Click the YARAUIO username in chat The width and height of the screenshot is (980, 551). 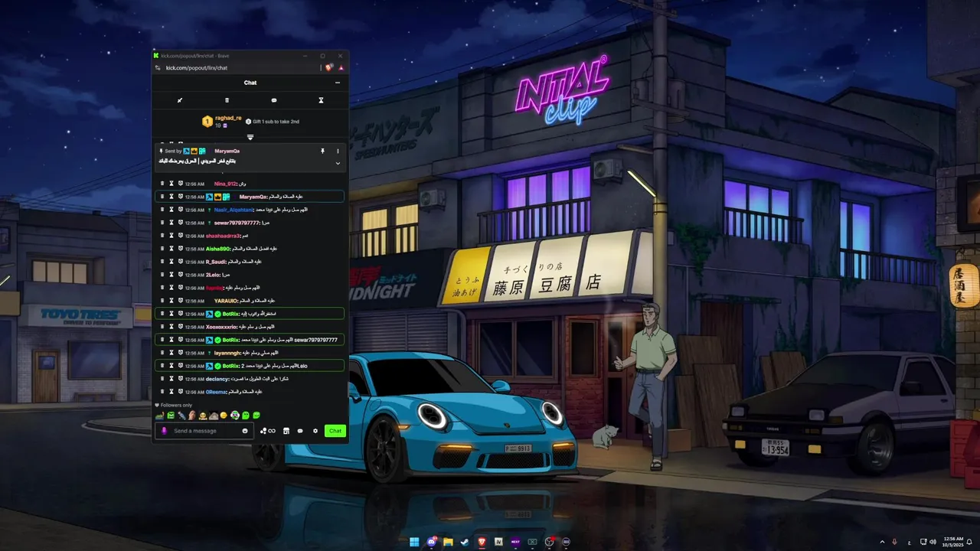pyautogui.click(x=226, y=301)
